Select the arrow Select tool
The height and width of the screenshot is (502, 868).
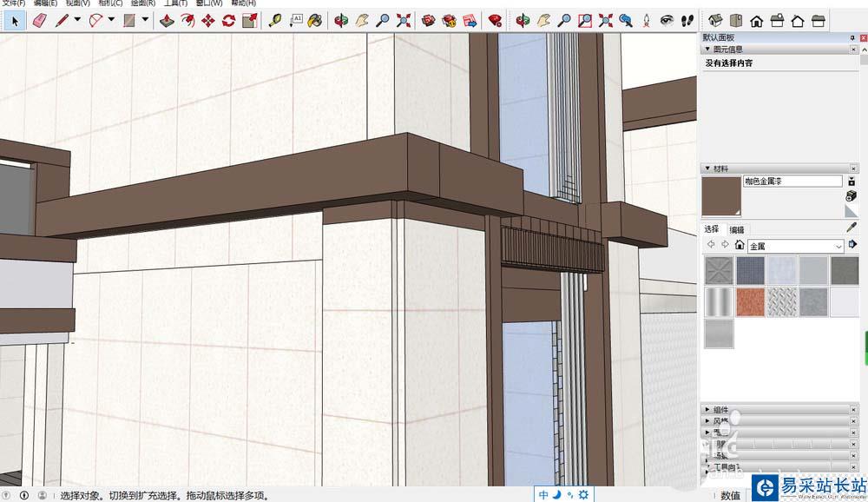15,21
